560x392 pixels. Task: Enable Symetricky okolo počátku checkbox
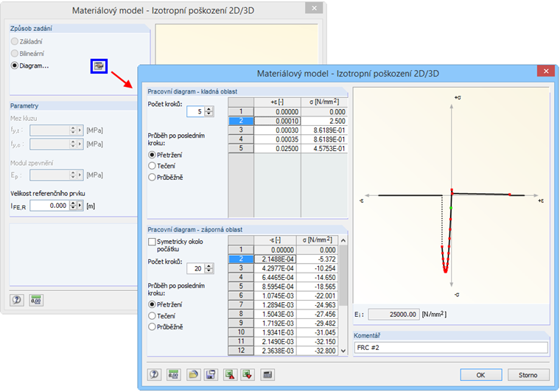152,242
